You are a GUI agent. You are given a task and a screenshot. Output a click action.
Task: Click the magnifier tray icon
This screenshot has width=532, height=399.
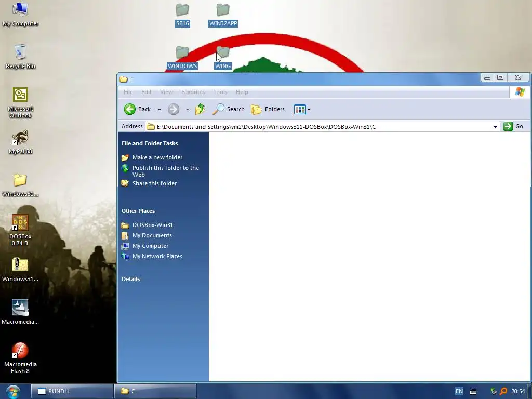point(503,391)
